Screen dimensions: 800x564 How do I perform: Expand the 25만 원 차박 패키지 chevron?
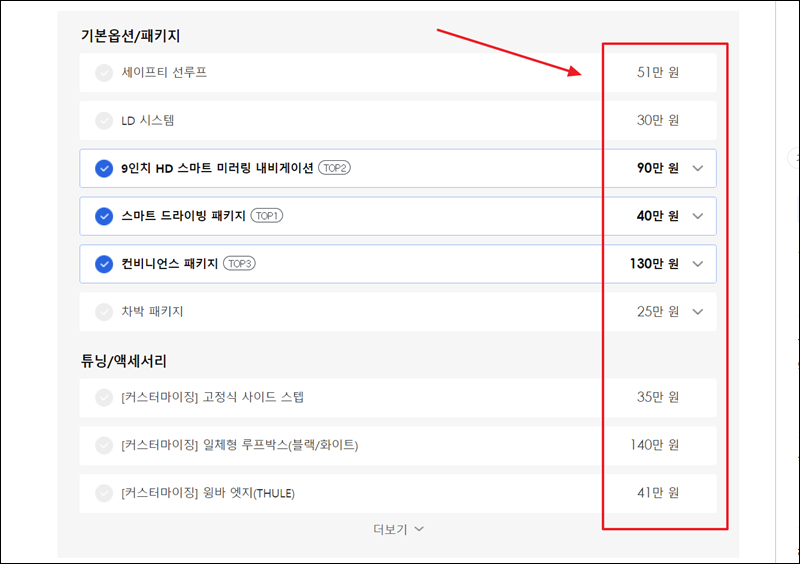[697, 312]
